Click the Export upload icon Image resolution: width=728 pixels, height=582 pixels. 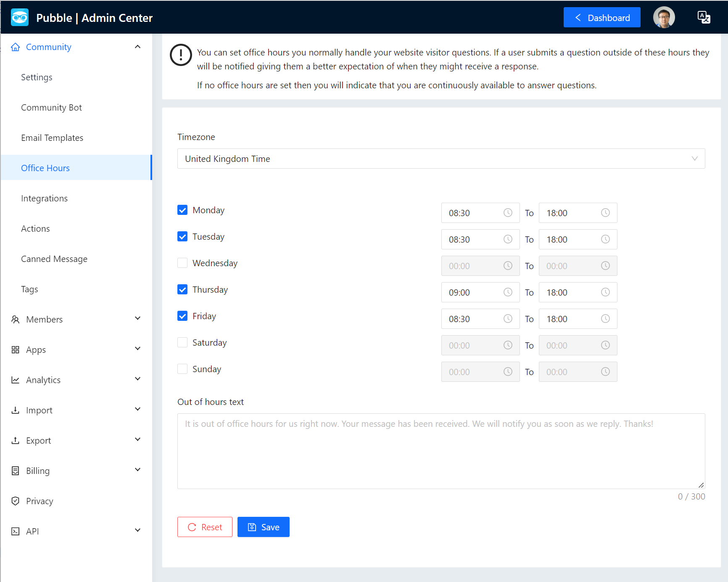click(x=16, y=440)
